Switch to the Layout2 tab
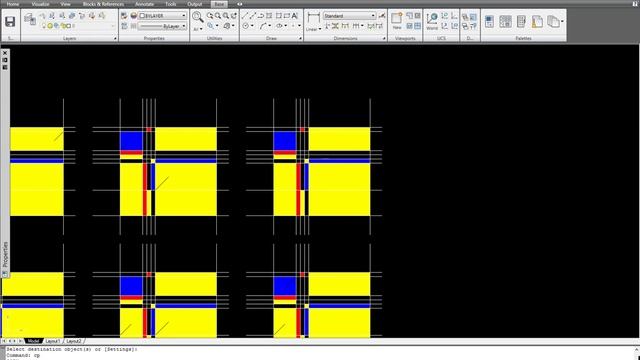 tap(74, 341)
